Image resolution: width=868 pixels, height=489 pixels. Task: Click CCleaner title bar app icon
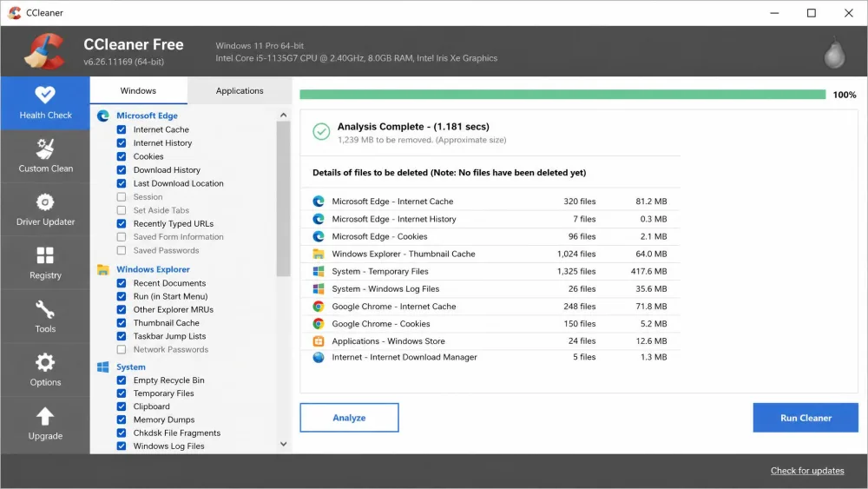[15, 13]
